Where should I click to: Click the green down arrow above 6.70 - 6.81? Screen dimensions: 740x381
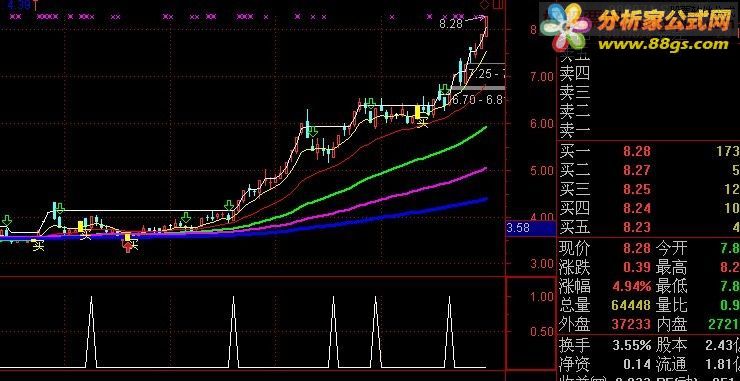(x=444, y=90)
